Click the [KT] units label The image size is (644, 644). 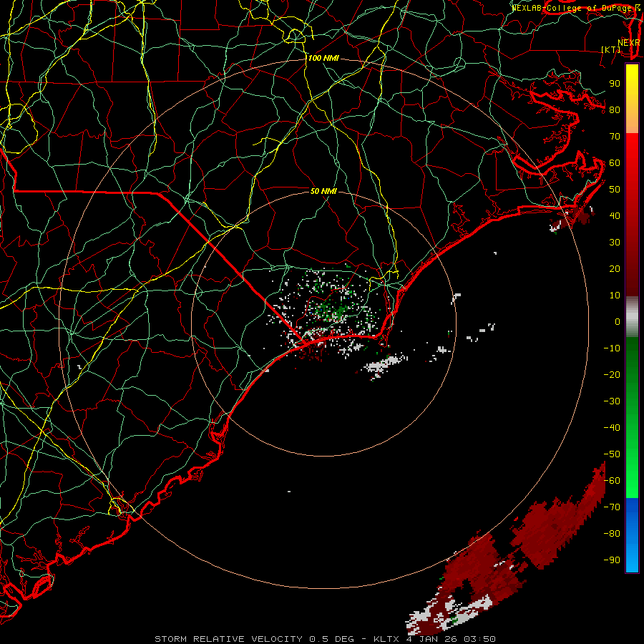(611, 49)
